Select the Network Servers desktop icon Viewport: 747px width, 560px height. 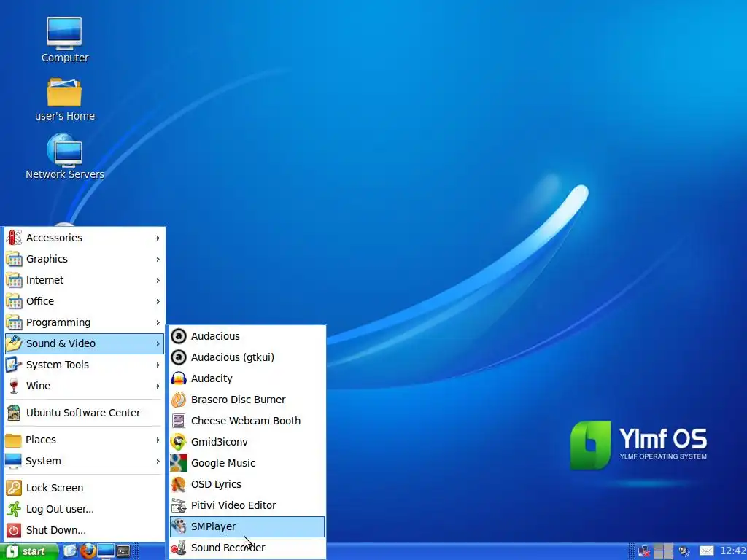[64, 157]
